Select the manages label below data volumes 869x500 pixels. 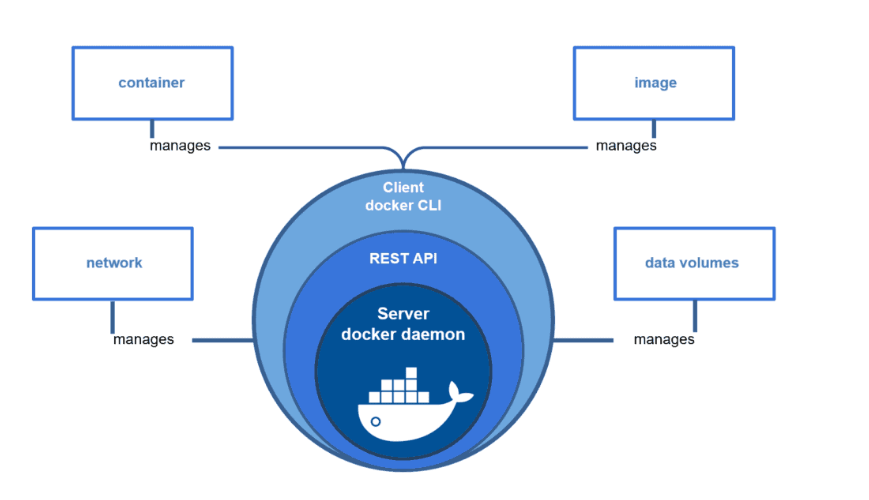(664, 339)
